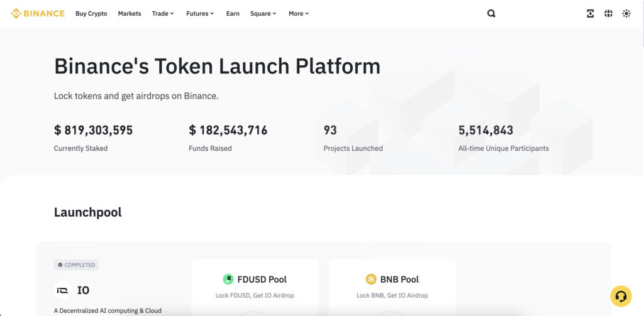This screenshot has width=644, height=316.
Task: Expand the Futures dropdown menu
Action: 200,14
